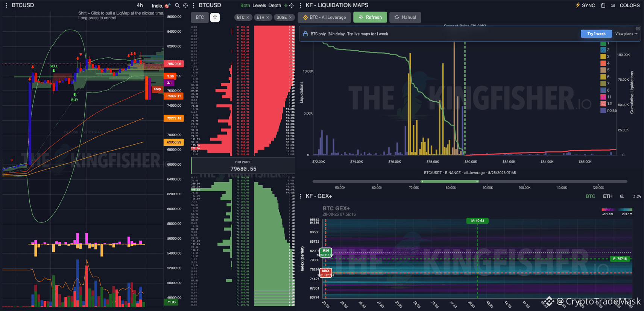
Task: Open the BTC - All Leverage selector
Action: coord(324,17)
